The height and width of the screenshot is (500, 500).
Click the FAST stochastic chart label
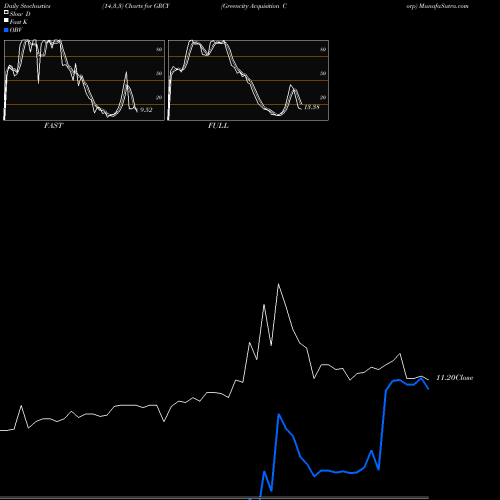(53, 126)
